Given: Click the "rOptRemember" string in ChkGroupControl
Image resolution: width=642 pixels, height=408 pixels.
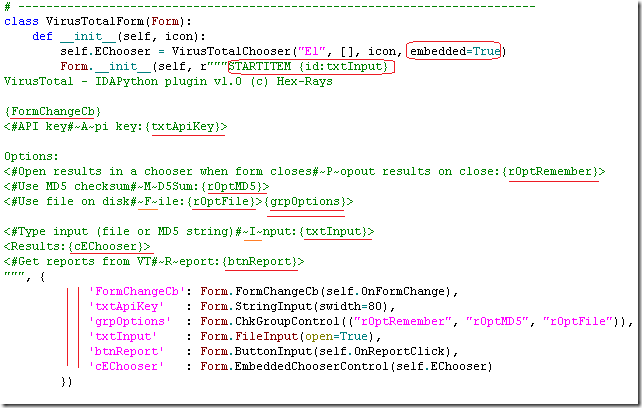Looking at the screenshot, I should tap(403, 321).
